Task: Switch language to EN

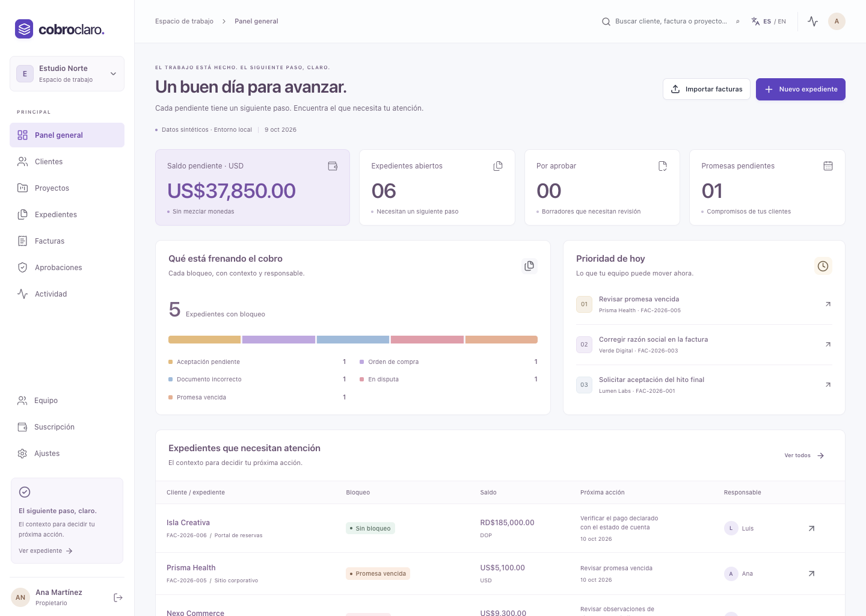Action: click(x=782, y=22)
